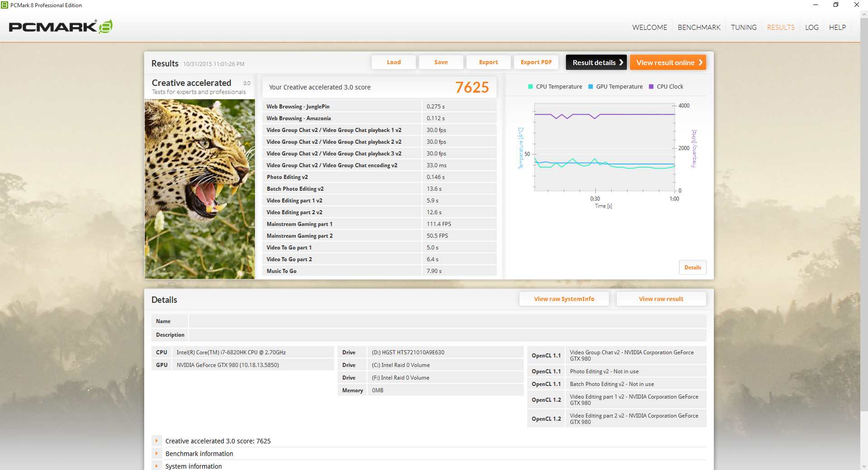868x470 pixels.
Task: Click CPU Clock legend color square
Action: click(x=651, y=87)
